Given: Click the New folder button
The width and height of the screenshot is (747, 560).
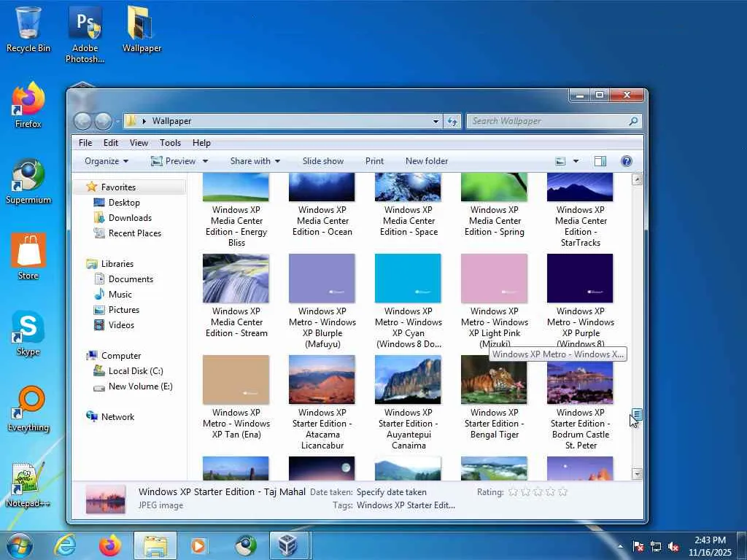Looking at the screenshot, I should click(x=427, y=161).
